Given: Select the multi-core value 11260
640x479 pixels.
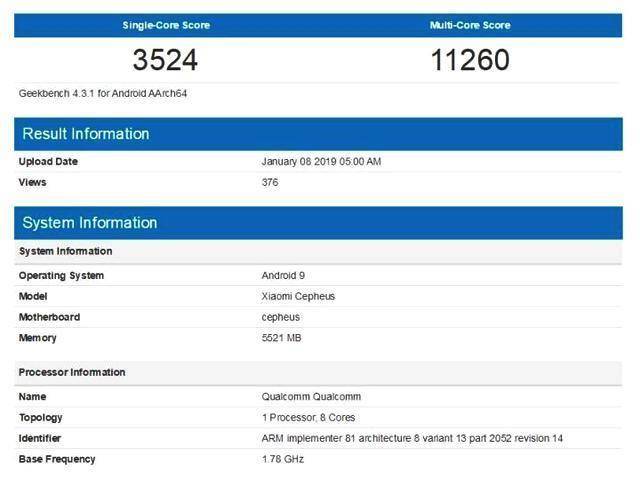Looking at the screenshot, I should (x=470, y=60).
